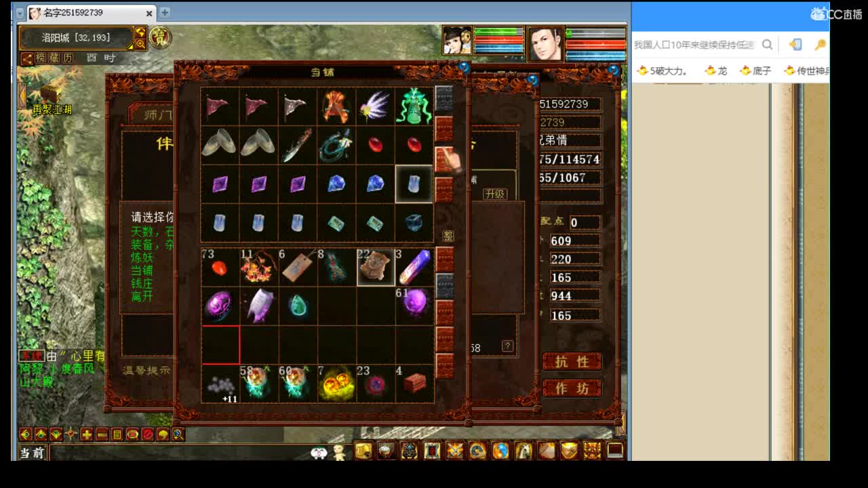Open the 再聚江湖 treasure chest icon
868x488 pixels.
pyautogui.click(x=50, y=94)
